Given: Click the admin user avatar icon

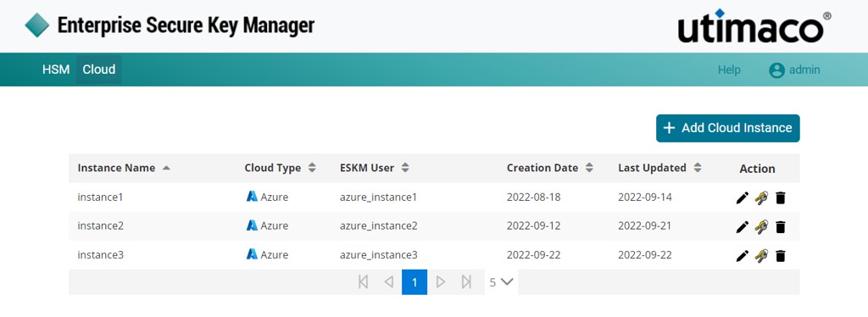Looking at the screenshot, I should [x=776, y=70].
